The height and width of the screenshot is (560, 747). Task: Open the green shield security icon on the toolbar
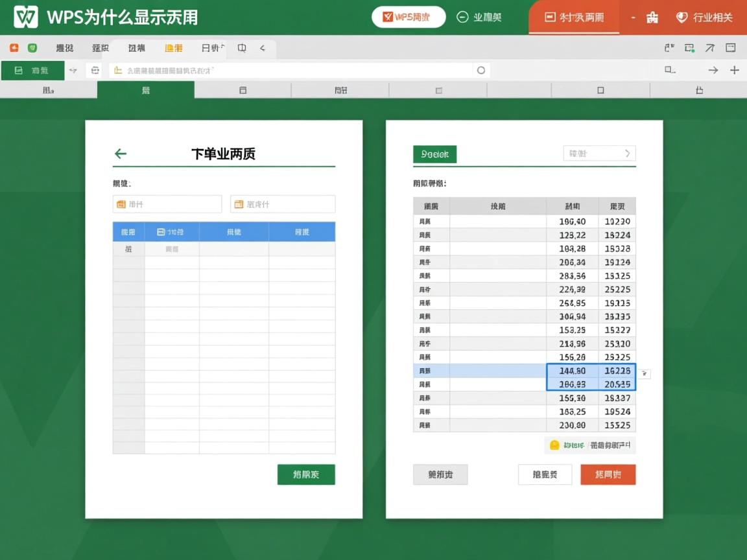coord(30,47)
